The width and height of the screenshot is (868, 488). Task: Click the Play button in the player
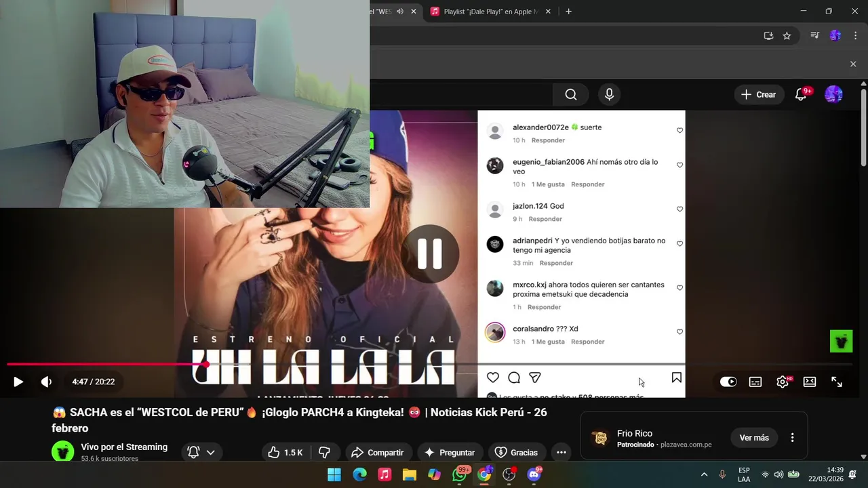click(18, 382)
